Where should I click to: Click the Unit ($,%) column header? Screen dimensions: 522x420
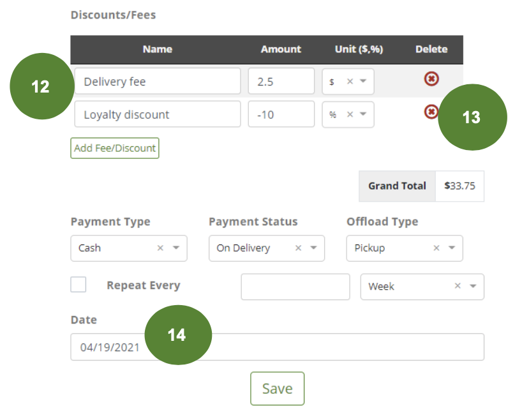pyautogui.click(x=359, y=49)
